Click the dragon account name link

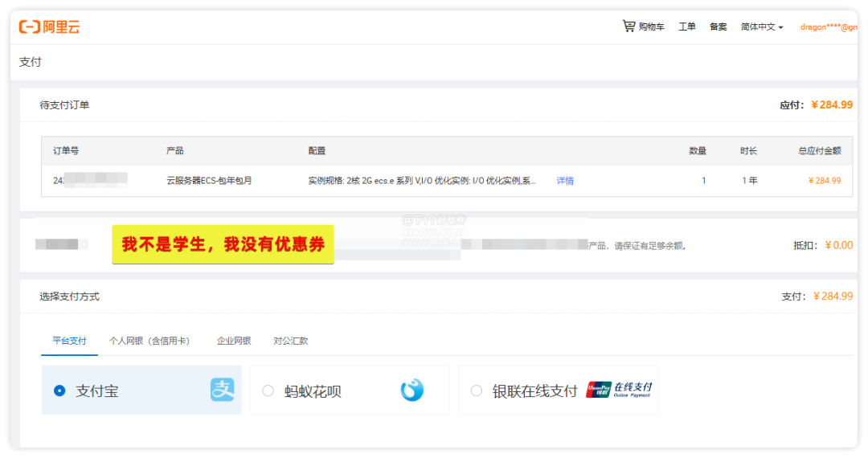(x=829, y=27)
